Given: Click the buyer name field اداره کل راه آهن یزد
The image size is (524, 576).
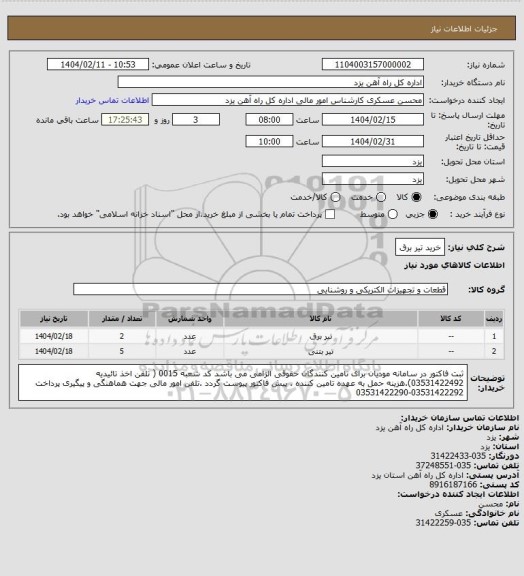Looking at the screenshot, I should (x=270, y=82).
